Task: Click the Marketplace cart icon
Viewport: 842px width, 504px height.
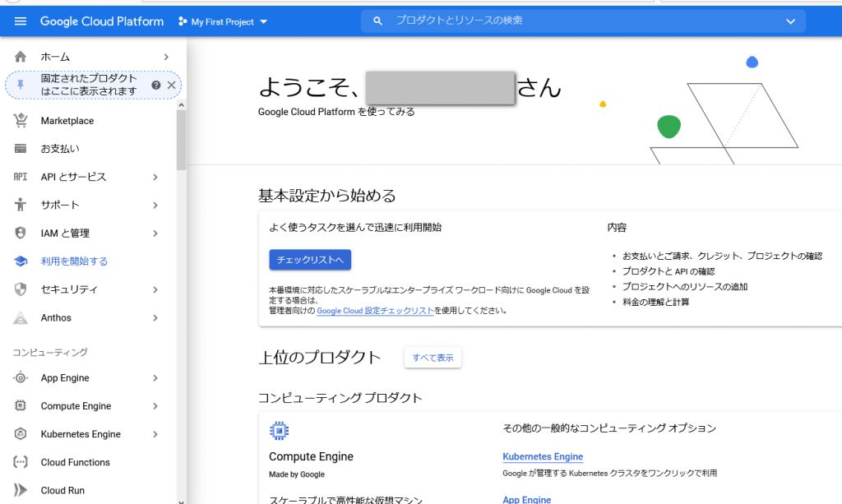Action: tap(21, 121)
